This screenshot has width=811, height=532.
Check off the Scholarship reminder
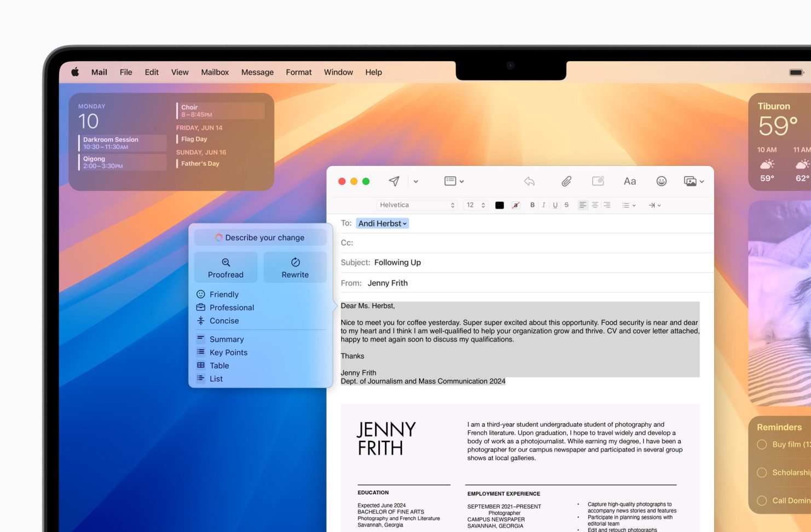coord(762,472)
